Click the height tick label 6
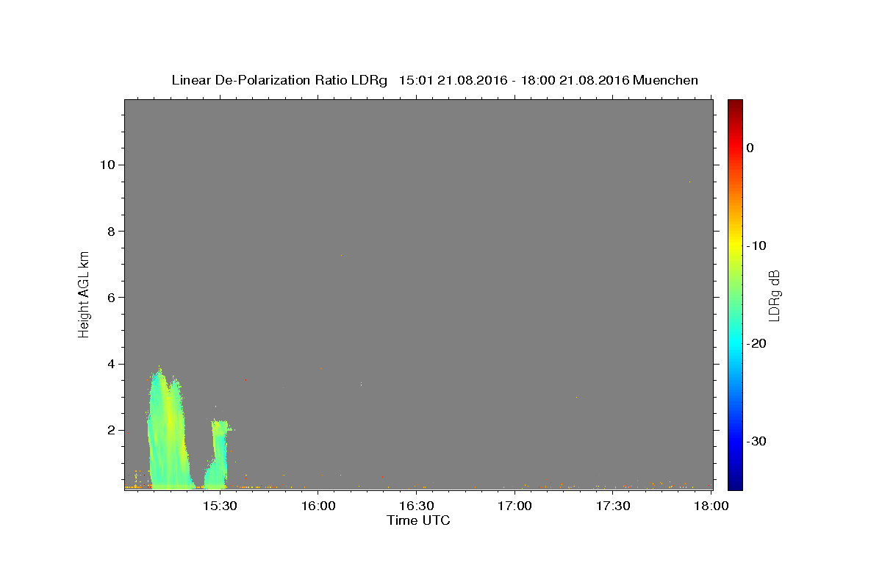This screenshot has width=882, height=588. [x=110, y=297]
